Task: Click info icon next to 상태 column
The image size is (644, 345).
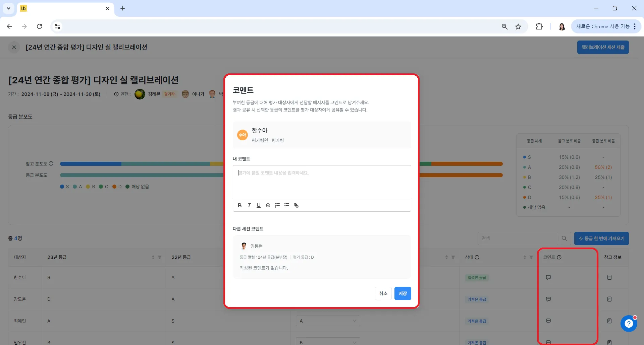Action: [477, 257]
